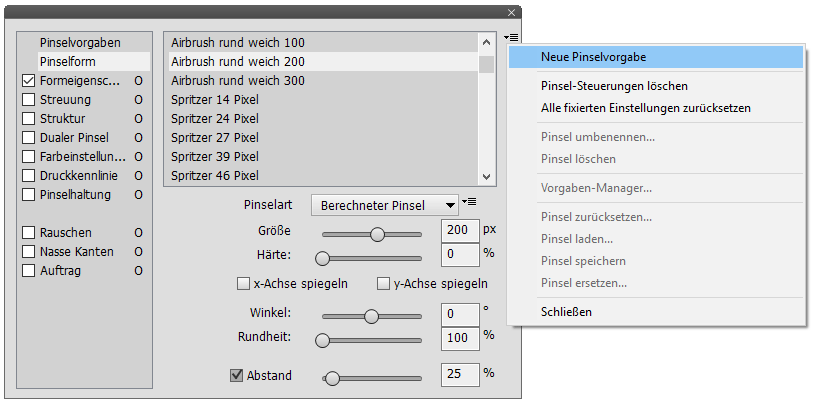Disable the Formeigenschaften checkbox

tap(28, 81)
